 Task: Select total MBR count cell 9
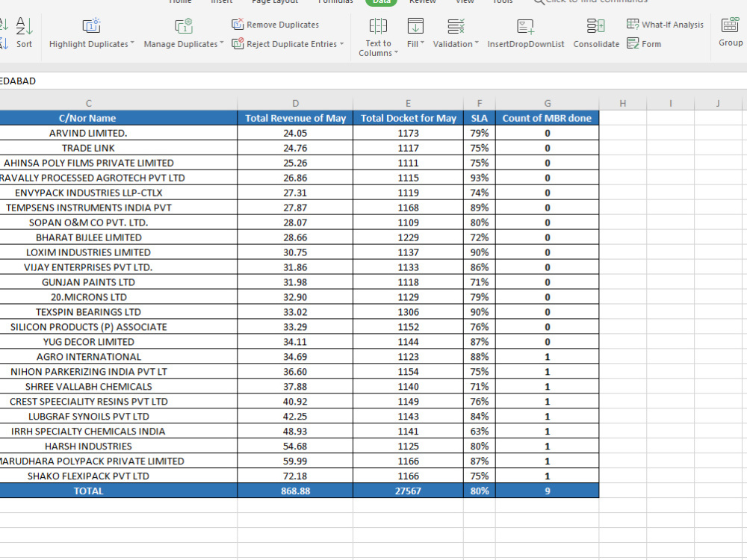[548, 491]
